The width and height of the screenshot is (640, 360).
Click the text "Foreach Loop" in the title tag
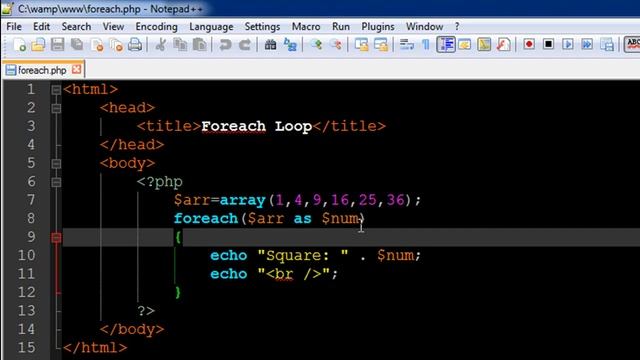(x=256, y=126)
